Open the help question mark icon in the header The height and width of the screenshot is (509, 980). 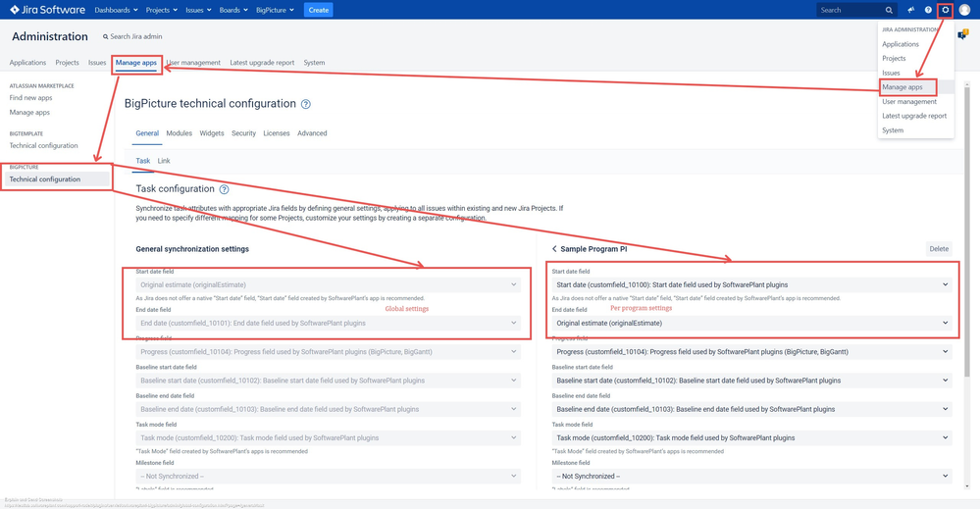928,10
